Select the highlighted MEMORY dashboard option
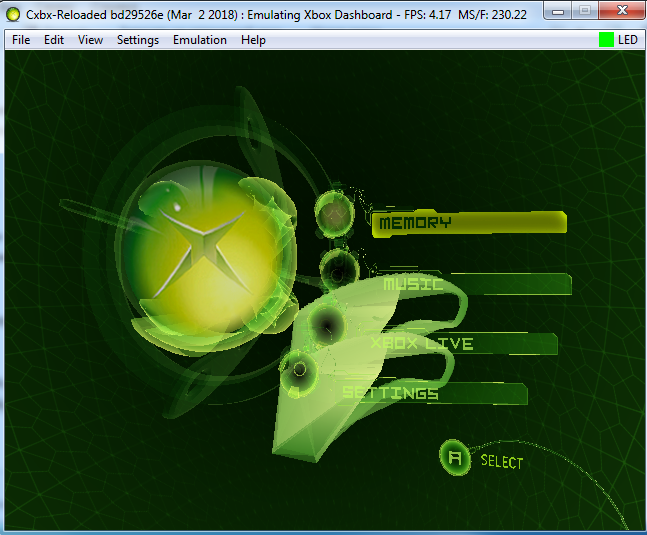 [469, 223]
